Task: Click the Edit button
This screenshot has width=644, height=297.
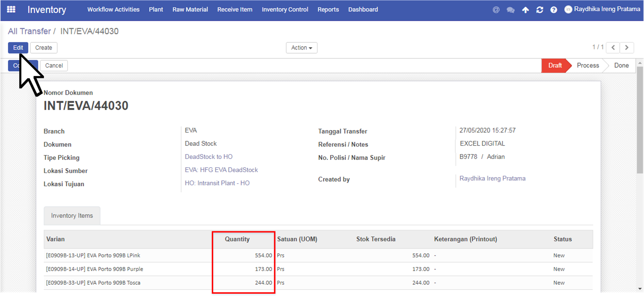Action: click(18, 48)
